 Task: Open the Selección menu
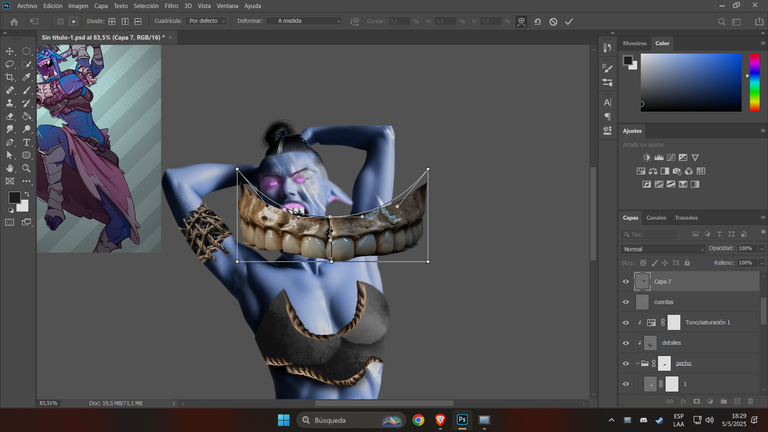[146, 6]
